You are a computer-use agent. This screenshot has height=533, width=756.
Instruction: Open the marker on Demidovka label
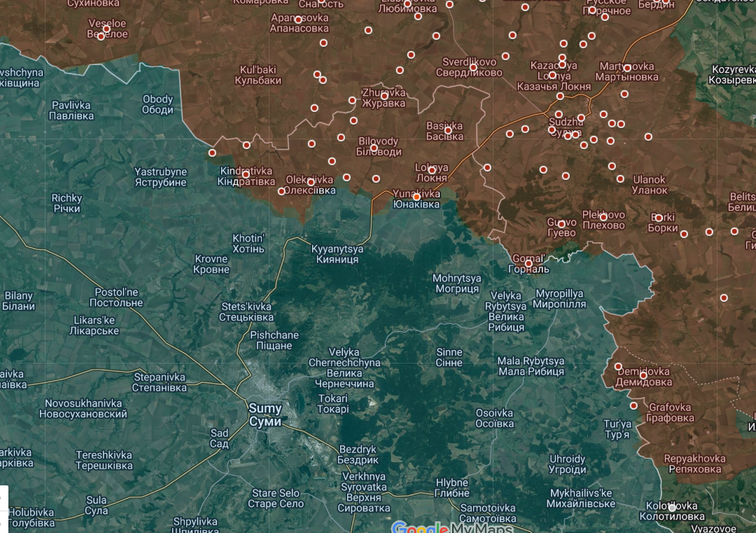(x=643, y=375)
